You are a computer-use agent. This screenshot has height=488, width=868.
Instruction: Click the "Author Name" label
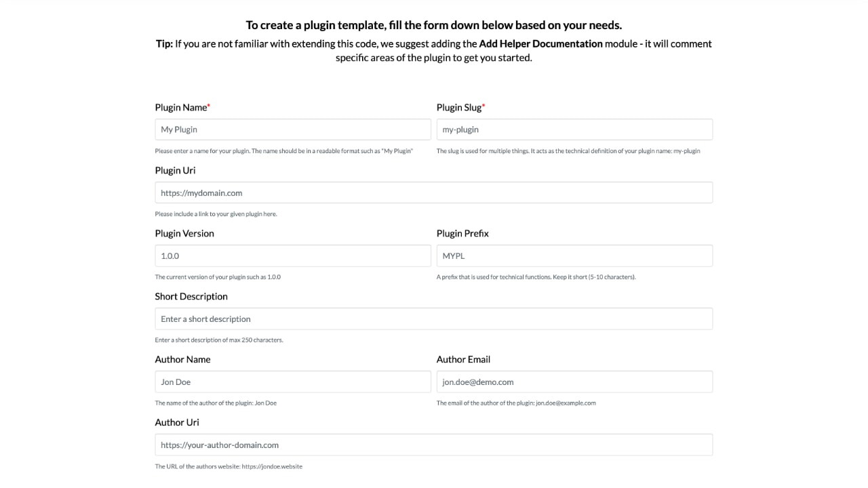click(182, 359)
